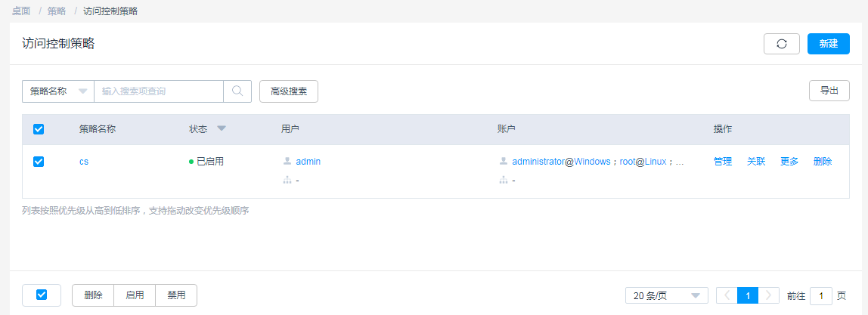The width and height of the screenshot is (868, 315).
Task: Go to next page arrow
Action: (x=769, y=295)
